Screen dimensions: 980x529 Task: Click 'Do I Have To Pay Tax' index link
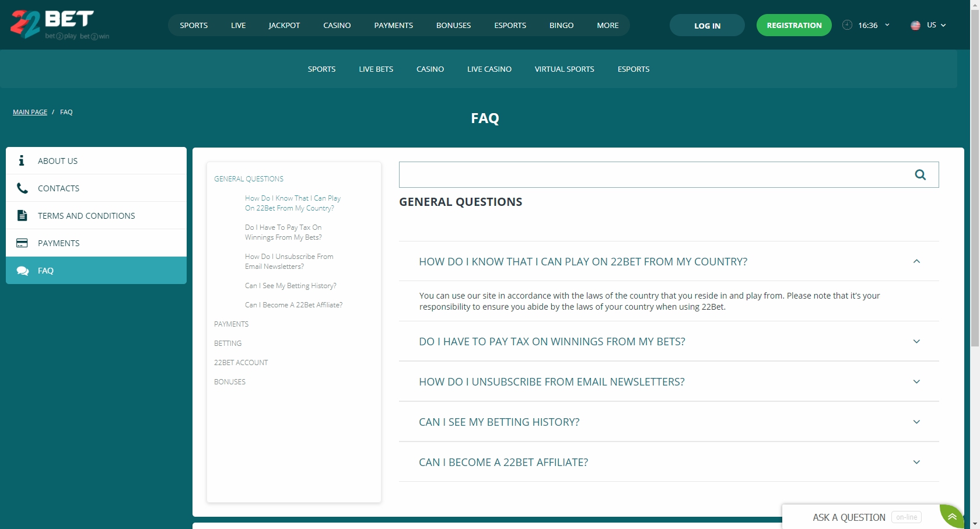point(283,232)
